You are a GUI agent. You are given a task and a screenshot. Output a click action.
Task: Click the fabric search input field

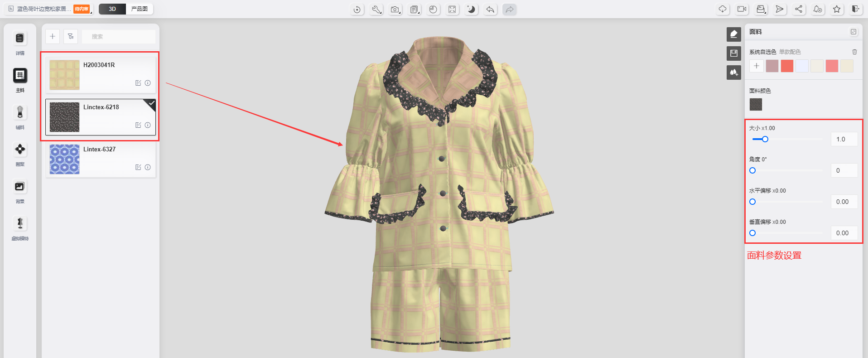(118, 37)
